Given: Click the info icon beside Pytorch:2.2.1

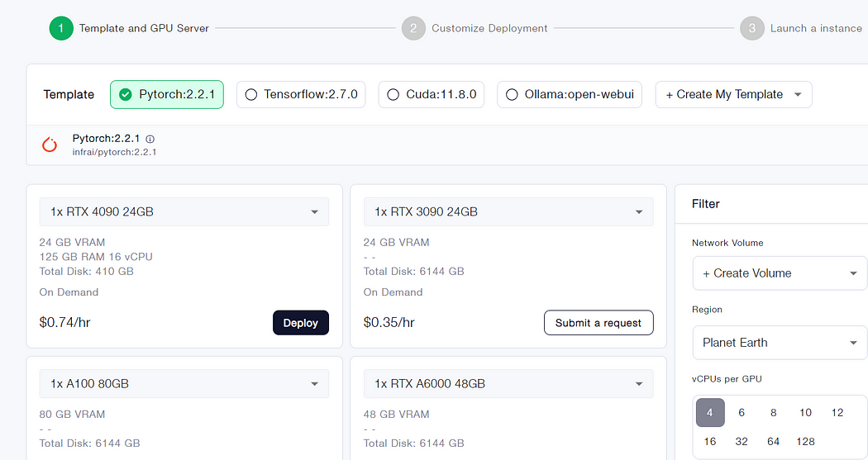Looking at the screenshot, I should tap(150, 140).
